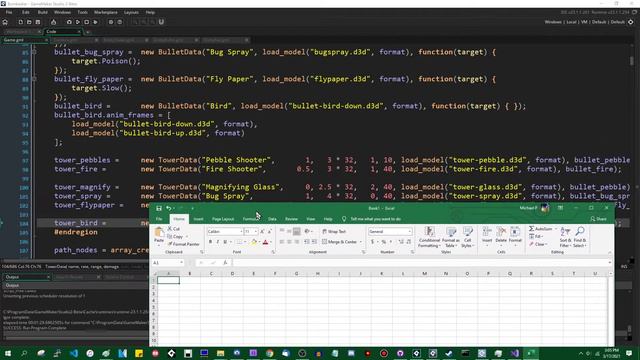Open the Data tab in Excel
This screenshot has height=360, width=640.
(x=272, y=219)
